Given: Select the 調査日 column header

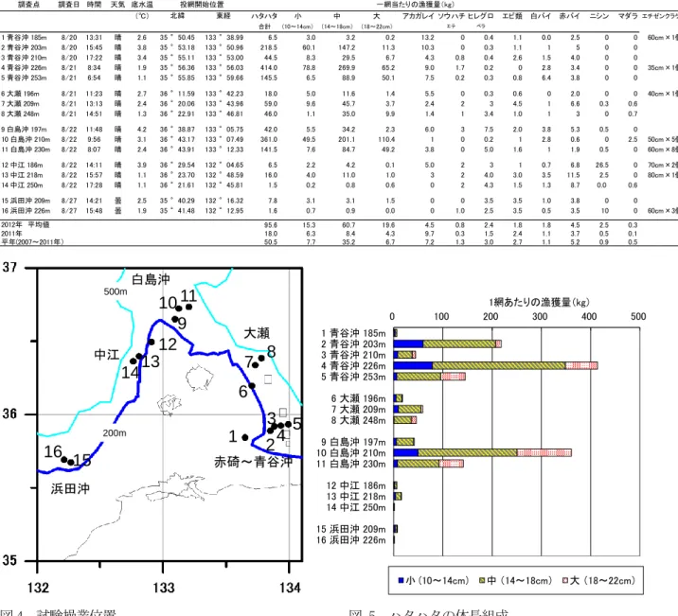Looking at the screenshot, I should tap(69, 5).
